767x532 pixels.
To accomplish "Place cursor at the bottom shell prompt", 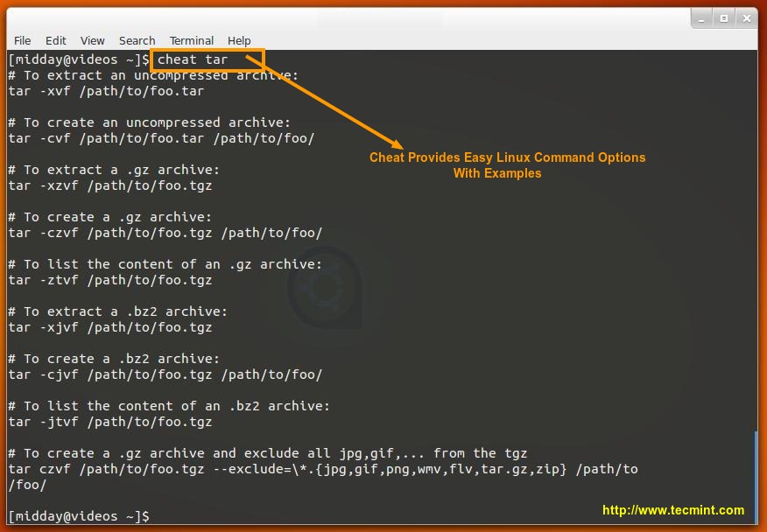I will (79, 515).
